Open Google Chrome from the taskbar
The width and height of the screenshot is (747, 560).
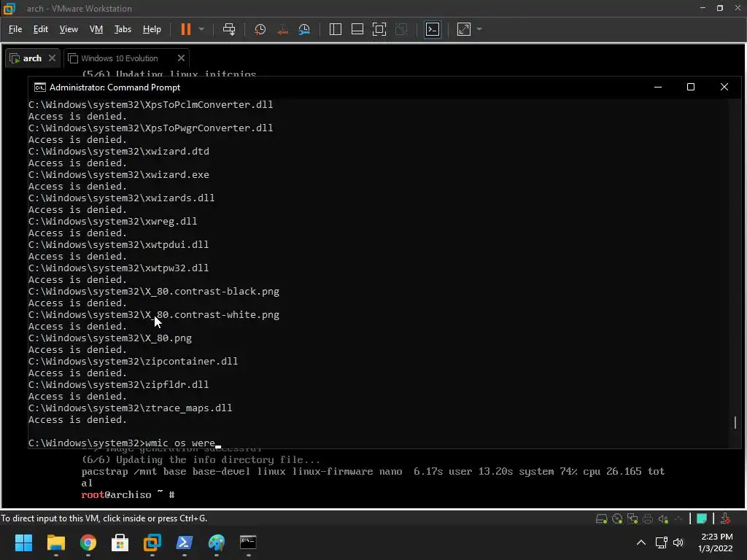pos(88,542)
